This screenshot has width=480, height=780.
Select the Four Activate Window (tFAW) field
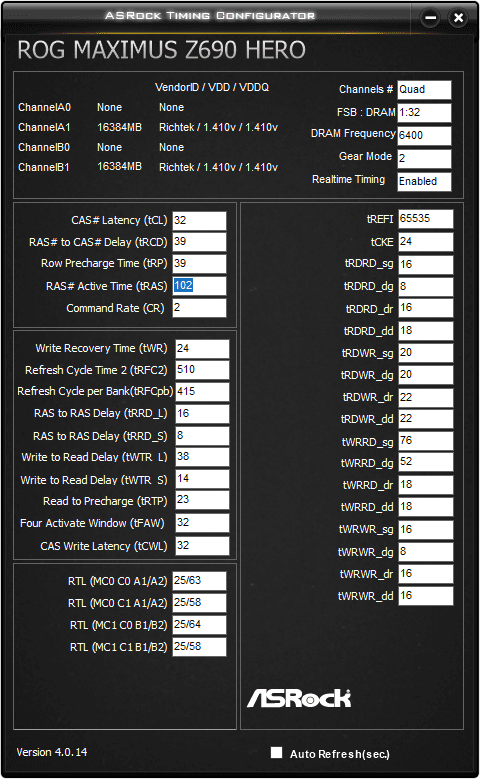[202, 523]
